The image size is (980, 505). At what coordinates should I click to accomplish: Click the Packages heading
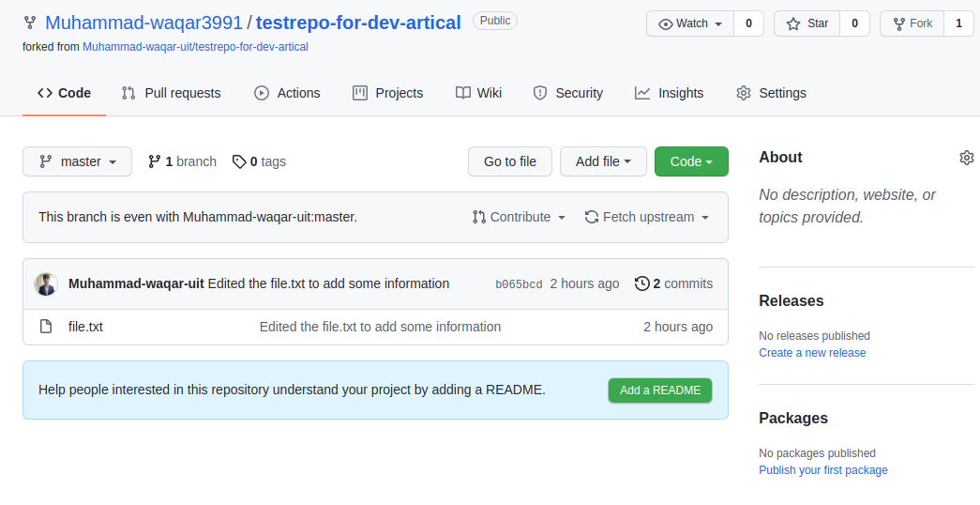coord(793,419)
